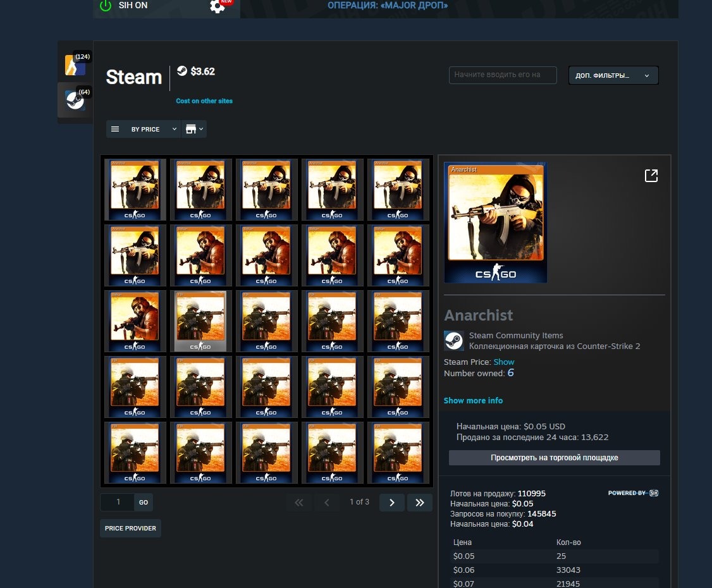Open Cost on other sites link
The height and width of the screenshot is (588, 712).
point(204,101)
